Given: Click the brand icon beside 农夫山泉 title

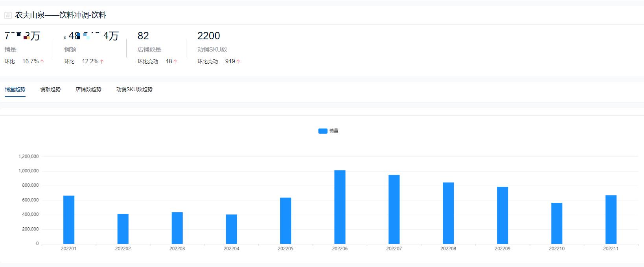Looking at the screenshot, I should point(8,15).
